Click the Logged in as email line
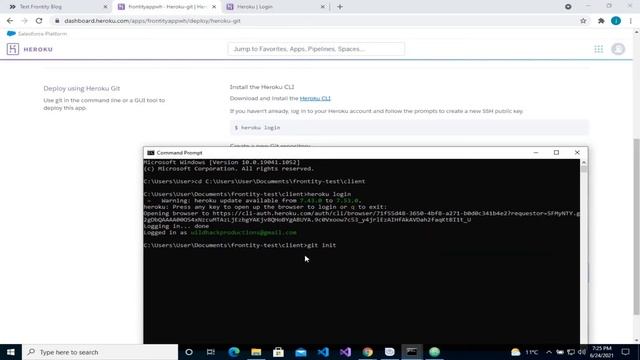Image resolution: width=640 pixels, height=360 pixels. tap(220, 233)
